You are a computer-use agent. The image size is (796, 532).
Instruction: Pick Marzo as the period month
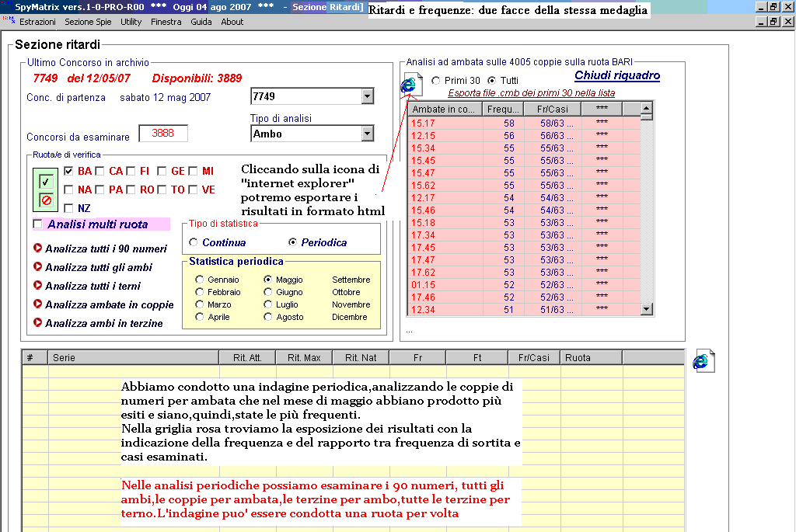(200, 304)
